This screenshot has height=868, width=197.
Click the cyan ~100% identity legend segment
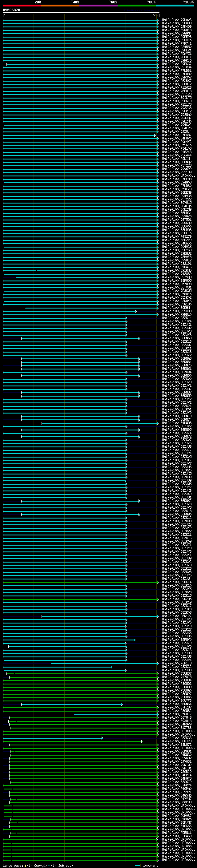coord(175,6)
